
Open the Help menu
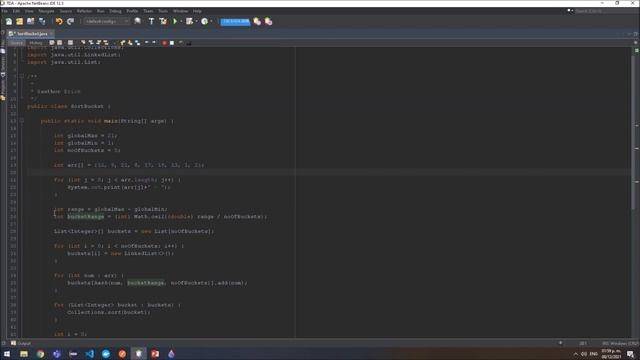(x=197, y=11)
